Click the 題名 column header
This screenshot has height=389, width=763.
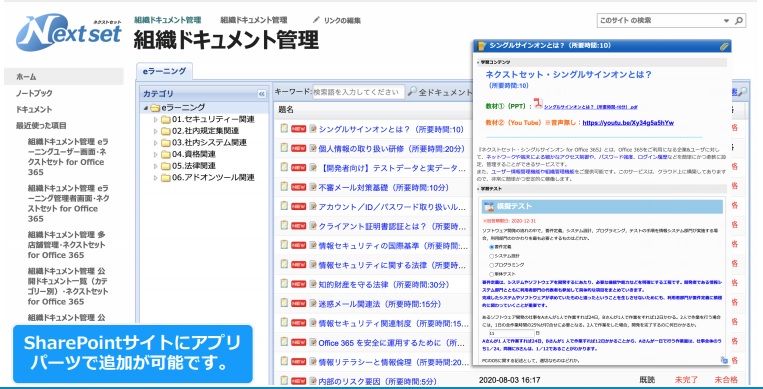[286, 110]
